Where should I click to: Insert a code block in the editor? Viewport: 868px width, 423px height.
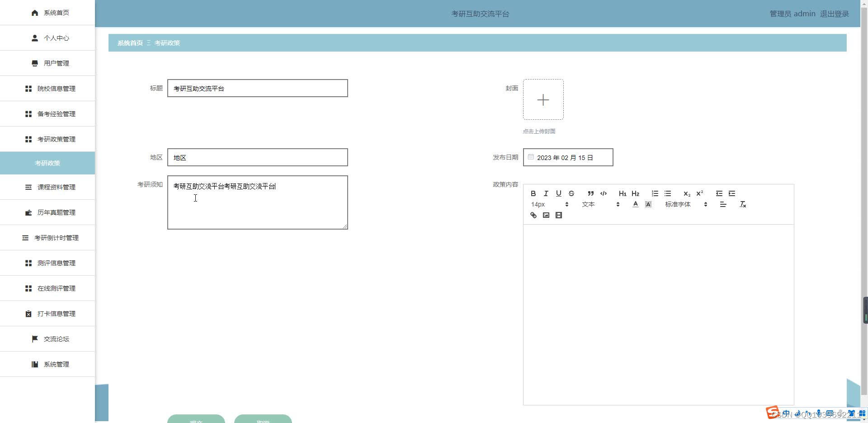pos(603,193)
